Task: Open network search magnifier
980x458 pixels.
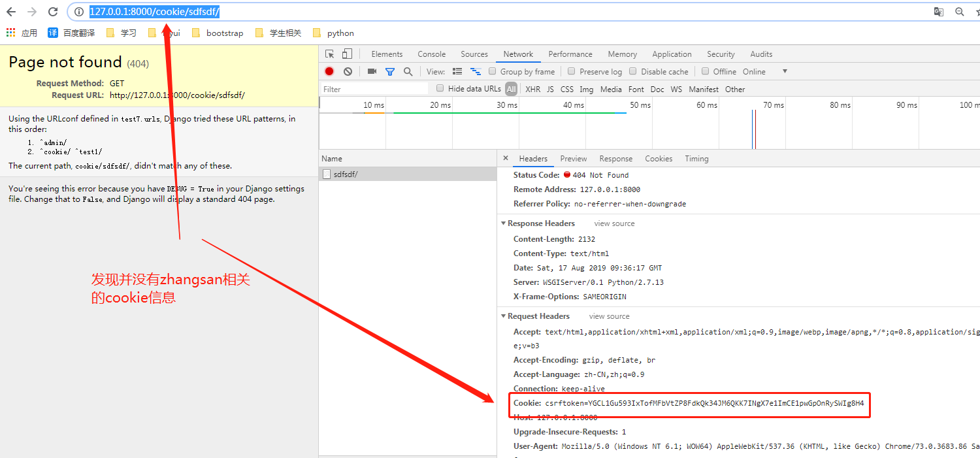Action: click(408, 71)
